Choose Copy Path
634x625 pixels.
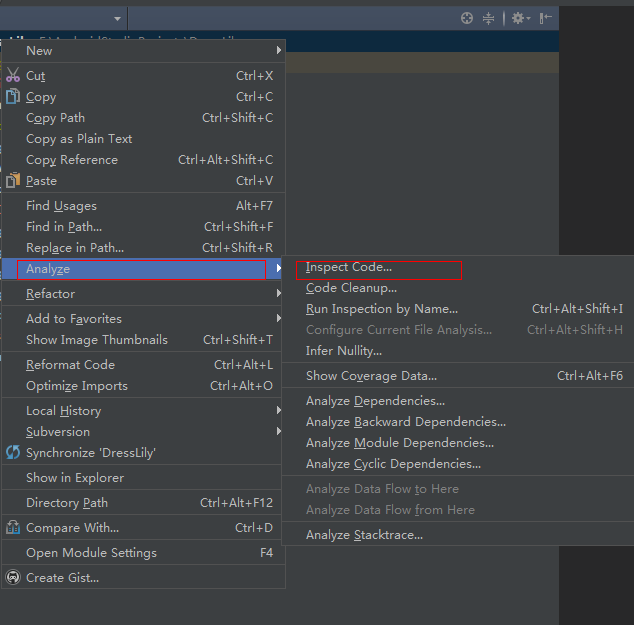pos(144,118)
